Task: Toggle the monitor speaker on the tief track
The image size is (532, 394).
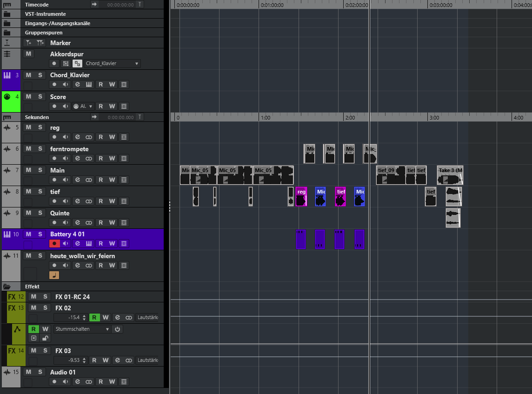Action: coord(66,201)
